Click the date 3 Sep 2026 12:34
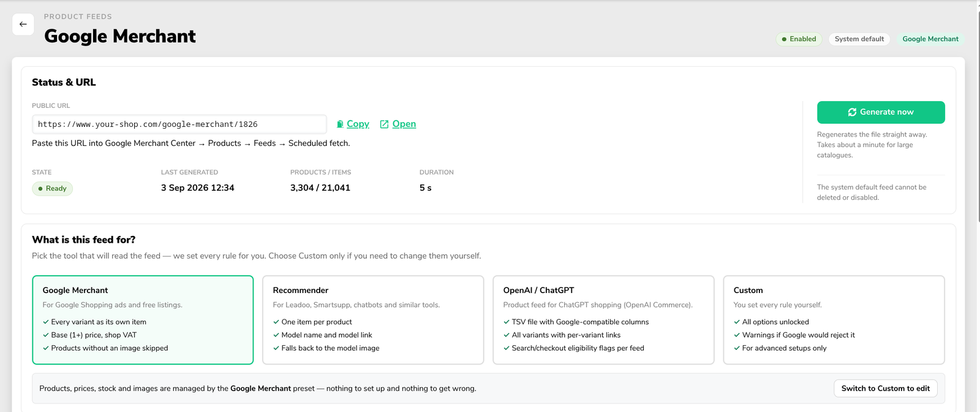980x412 pixels. tap(197, 188)
